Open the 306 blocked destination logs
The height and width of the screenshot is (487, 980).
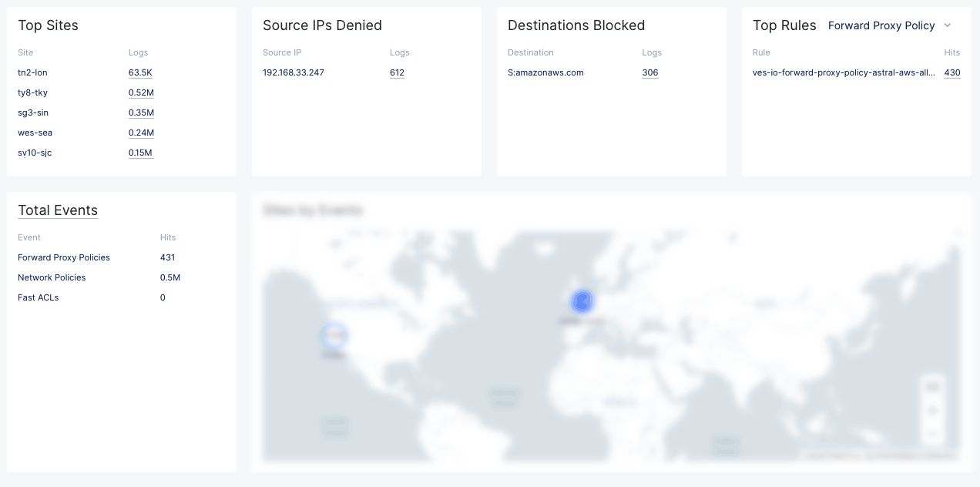pos(649,72)
